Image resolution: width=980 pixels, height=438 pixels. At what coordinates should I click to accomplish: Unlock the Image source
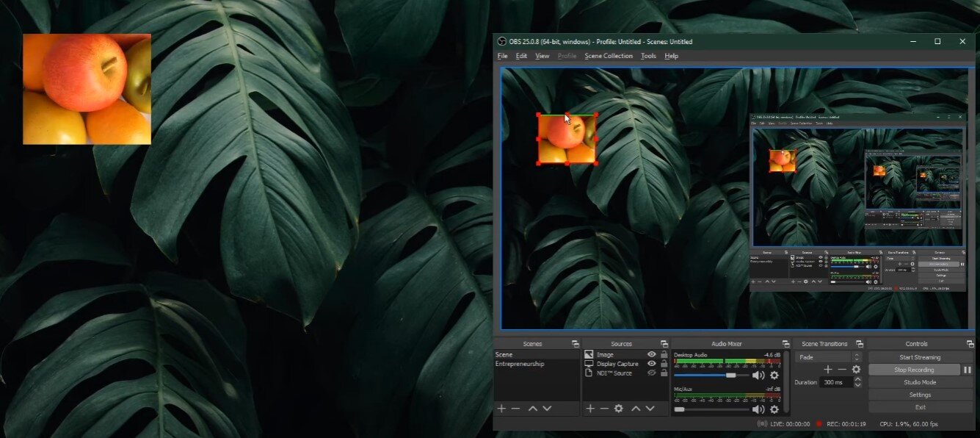pos(664,355)
